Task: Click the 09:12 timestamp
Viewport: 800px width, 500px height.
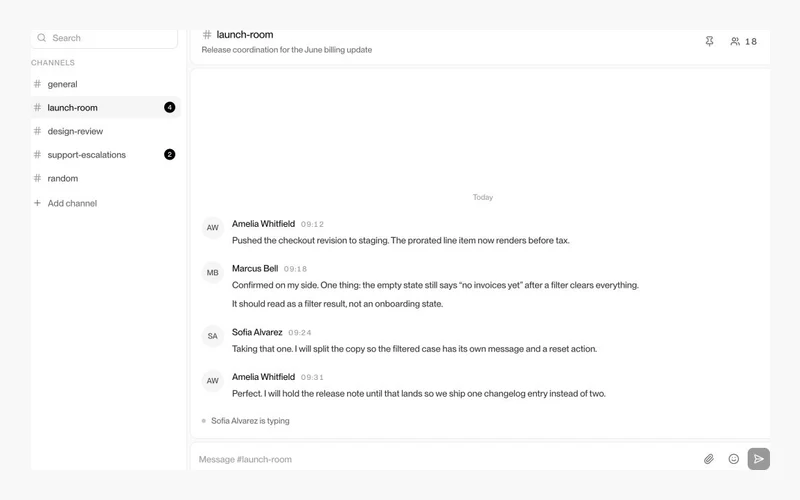Action: point(312,224)
